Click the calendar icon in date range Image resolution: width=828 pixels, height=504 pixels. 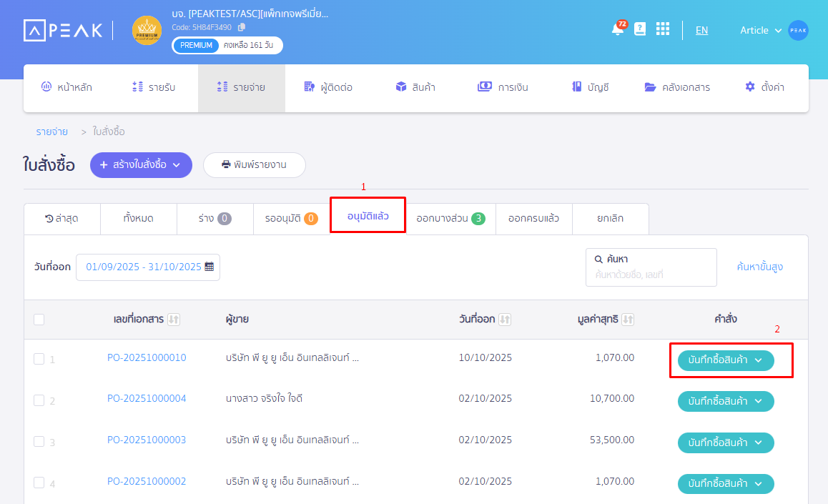point(210,267)
